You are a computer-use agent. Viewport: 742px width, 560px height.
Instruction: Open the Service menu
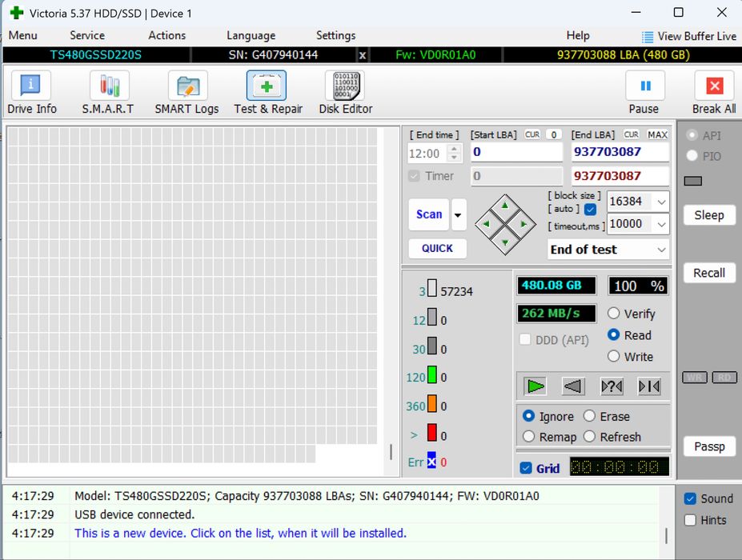click(87, 35)
